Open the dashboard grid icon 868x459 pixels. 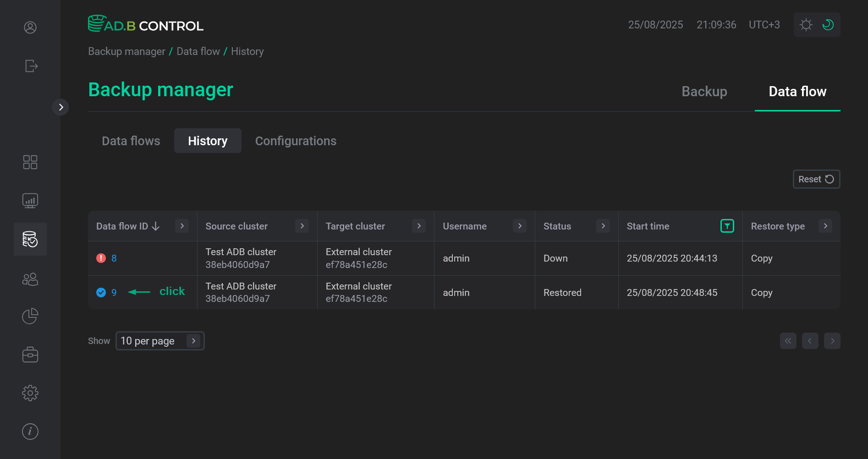tap(30, 162)
